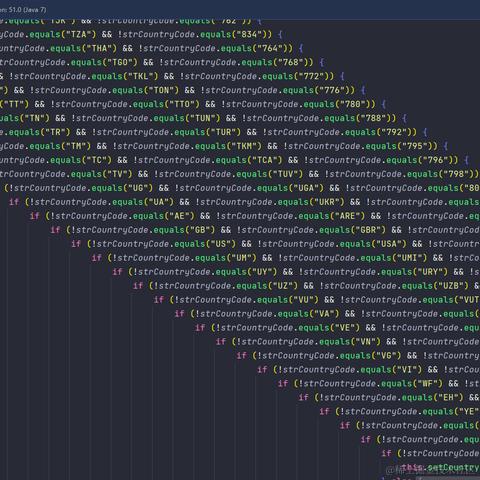Click the "788" numeric string
This screenshot has height=480, width=480.
(x=374, y=118)
